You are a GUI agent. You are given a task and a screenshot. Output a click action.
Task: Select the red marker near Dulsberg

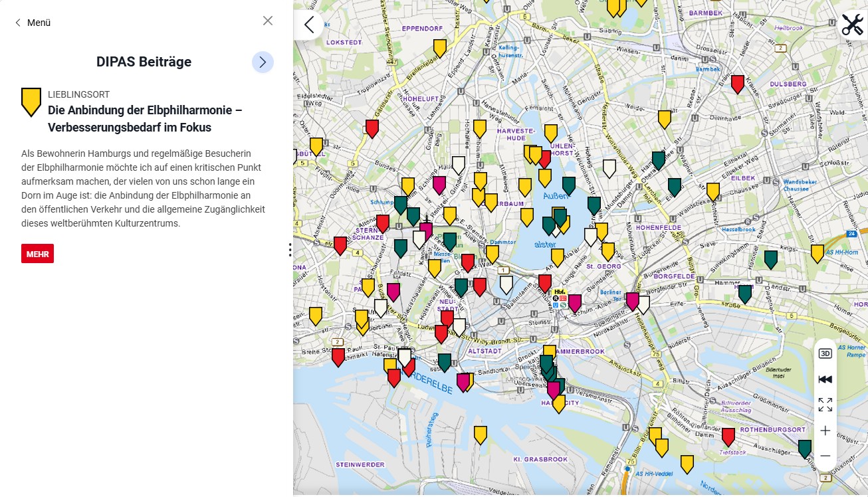click(x=738, y=84)
